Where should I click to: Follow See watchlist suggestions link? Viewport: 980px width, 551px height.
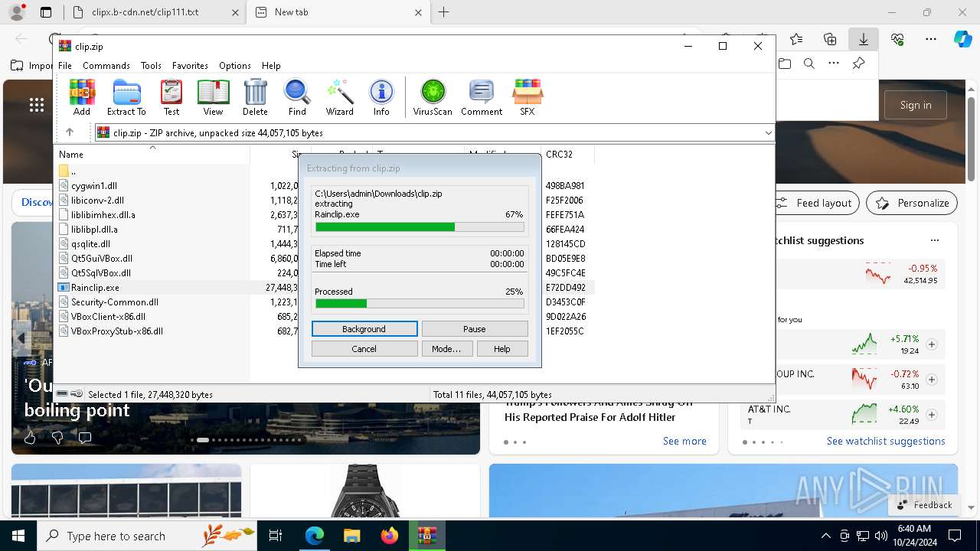886,441
